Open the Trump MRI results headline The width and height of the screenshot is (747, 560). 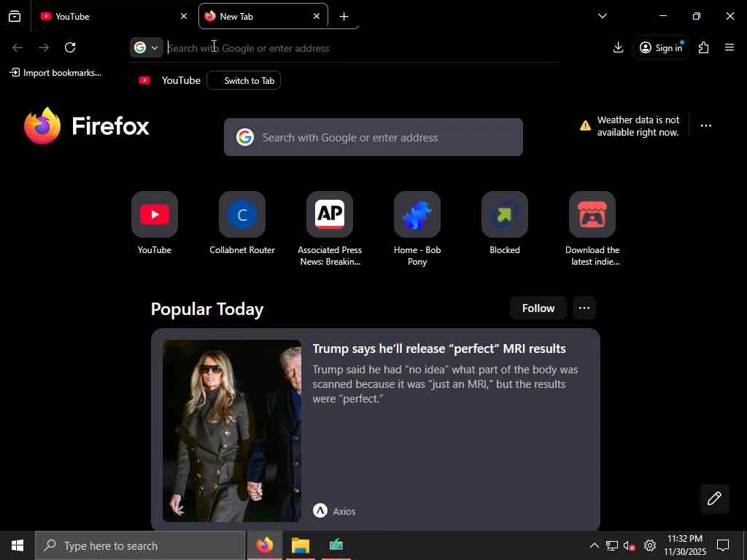tap(439, 349)
